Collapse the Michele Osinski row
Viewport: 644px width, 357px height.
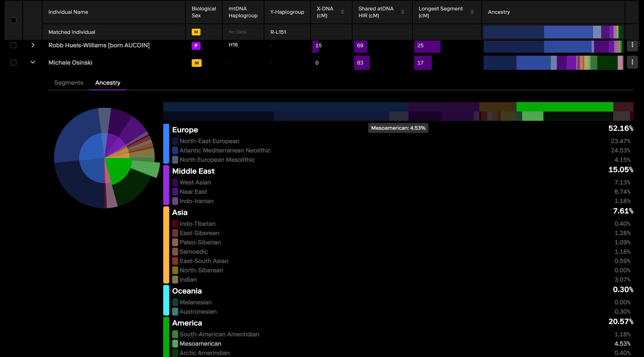coord(33,62)
